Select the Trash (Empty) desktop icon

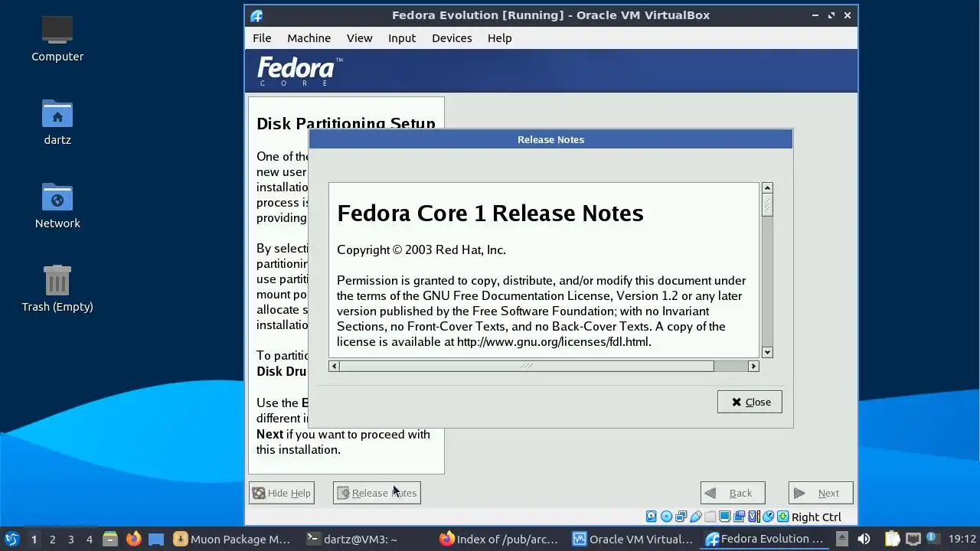coord(57,289)
